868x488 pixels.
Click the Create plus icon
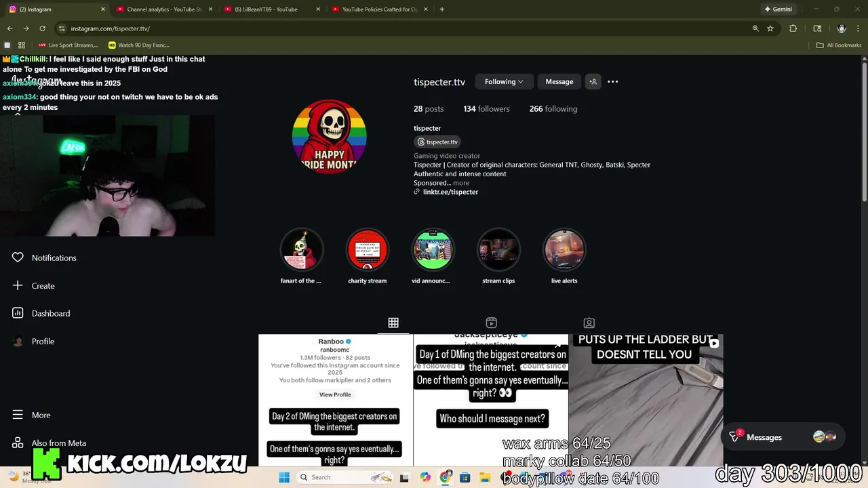18,285
